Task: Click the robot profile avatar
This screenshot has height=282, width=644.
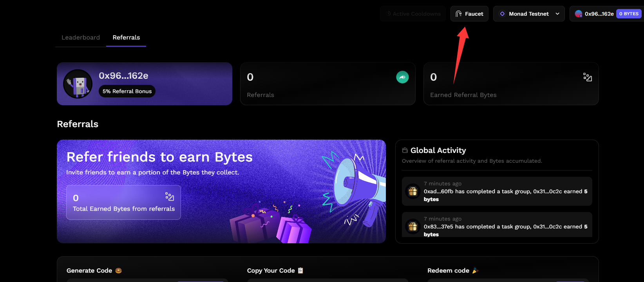Action: pos(78,84)
